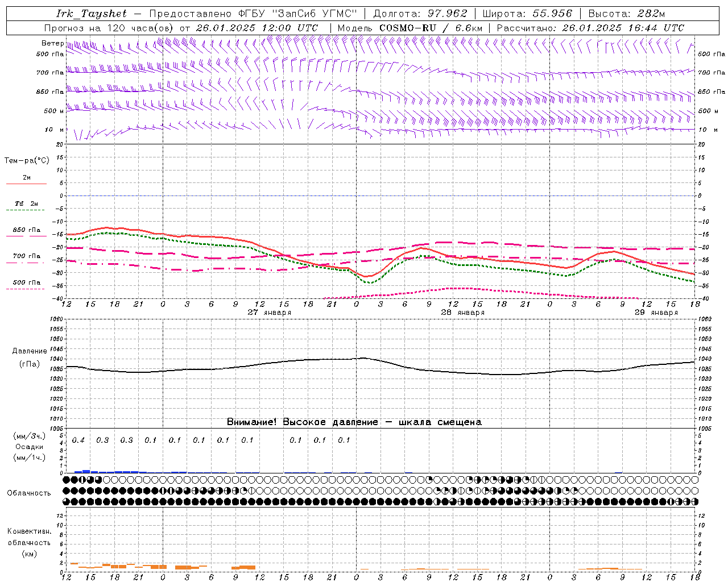Click the '(км)' unit under convective cloudiness

coord(30,554)
